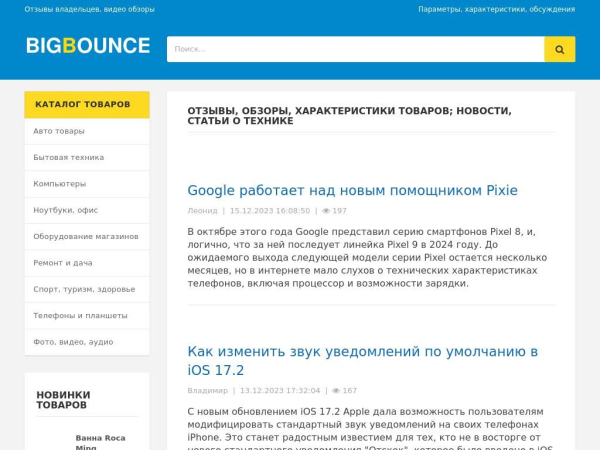Open Оборудование магазинов category

coord(85,236)
